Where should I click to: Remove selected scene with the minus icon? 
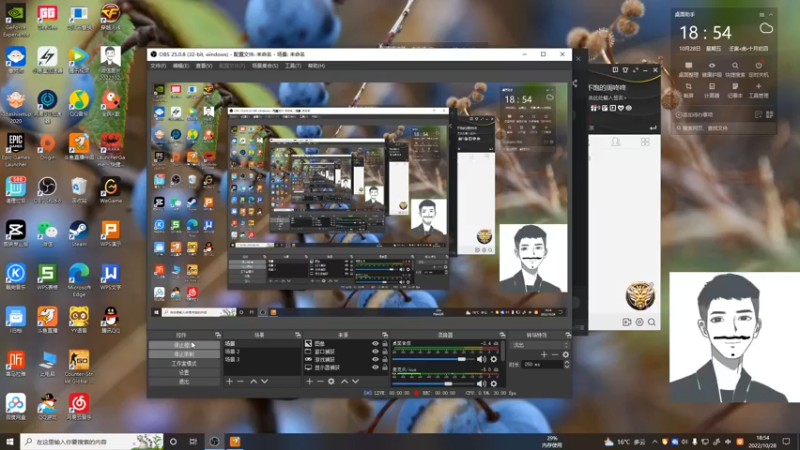point(240,381)
